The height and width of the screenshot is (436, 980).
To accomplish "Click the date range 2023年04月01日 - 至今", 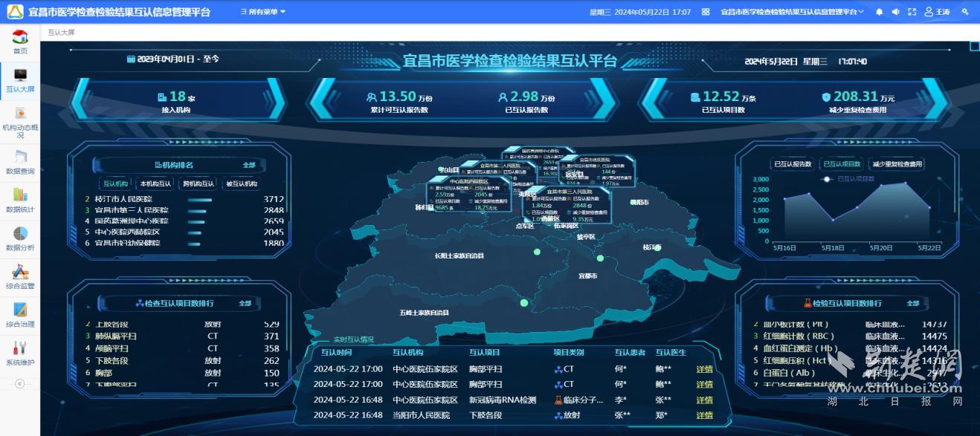I will click(173, 59).
